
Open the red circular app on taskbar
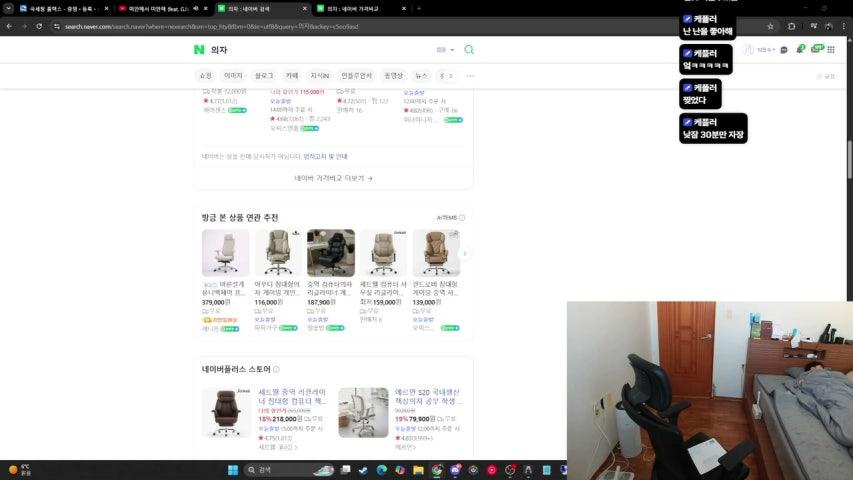pyautogui.click(x=492, y=470)
